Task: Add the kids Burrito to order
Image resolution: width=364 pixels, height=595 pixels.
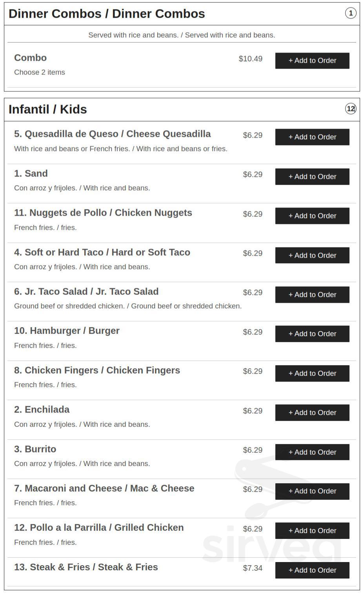Action: 312,452
